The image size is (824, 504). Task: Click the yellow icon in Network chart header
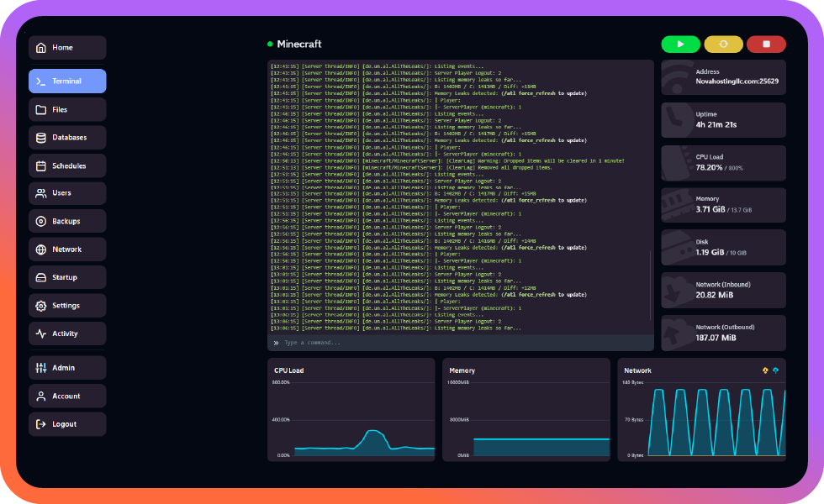click(x=765, y=370)
